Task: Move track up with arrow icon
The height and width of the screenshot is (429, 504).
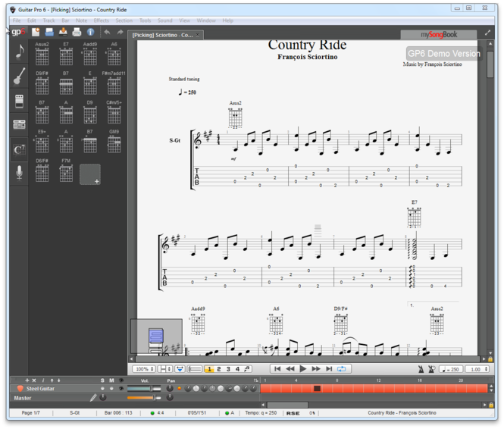Action: pyautogui.click(x=52, y=380)
